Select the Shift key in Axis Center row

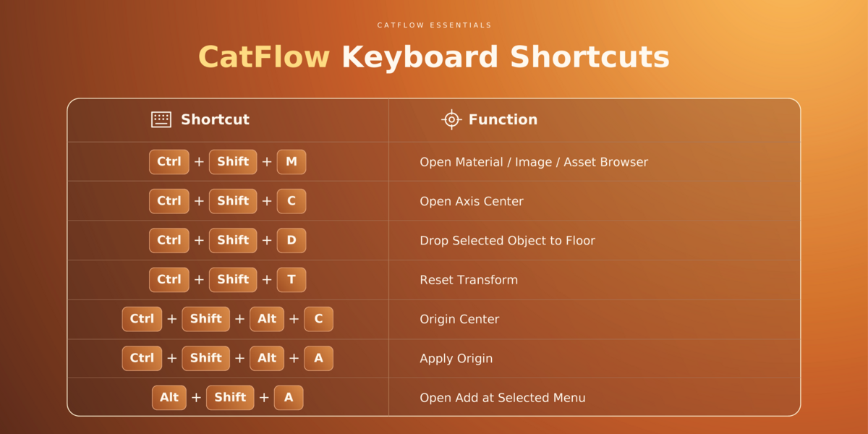[x=233, y=201]
